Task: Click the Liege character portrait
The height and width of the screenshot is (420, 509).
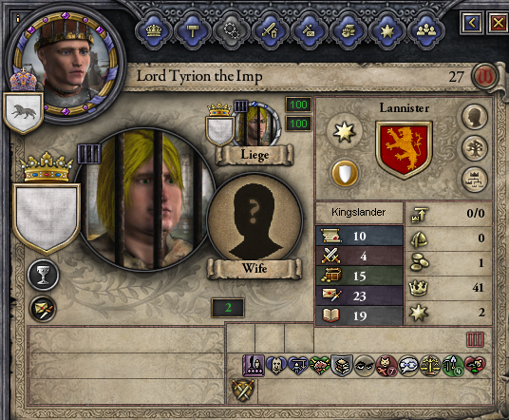Action: coord(255,124)
